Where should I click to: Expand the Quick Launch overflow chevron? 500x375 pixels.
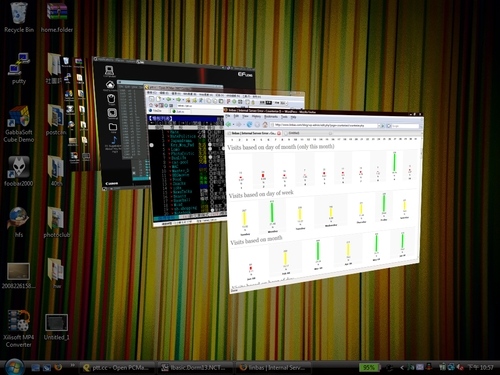click(x=72, y=365)
